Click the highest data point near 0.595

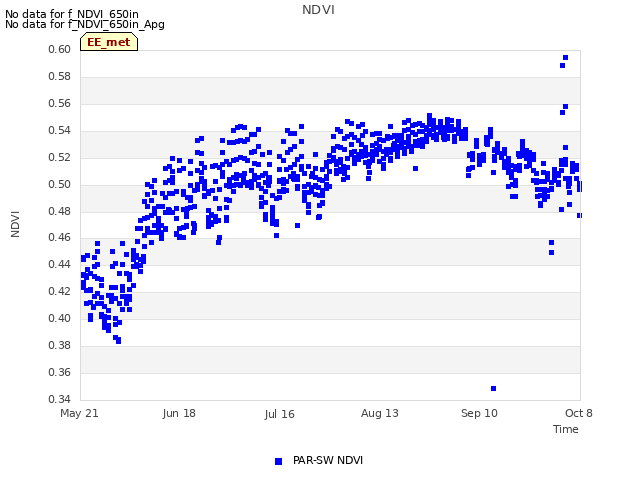[x=565, y=58]
